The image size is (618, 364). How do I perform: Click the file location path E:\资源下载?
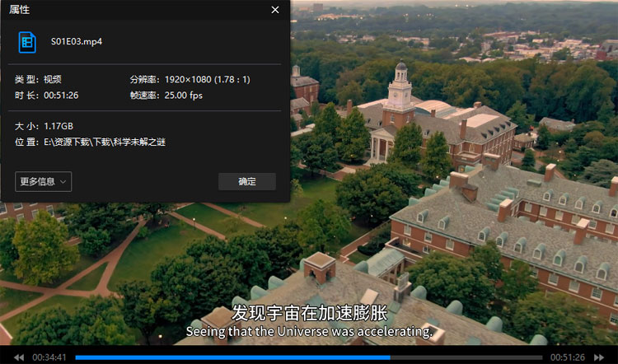tap(105, 142)
